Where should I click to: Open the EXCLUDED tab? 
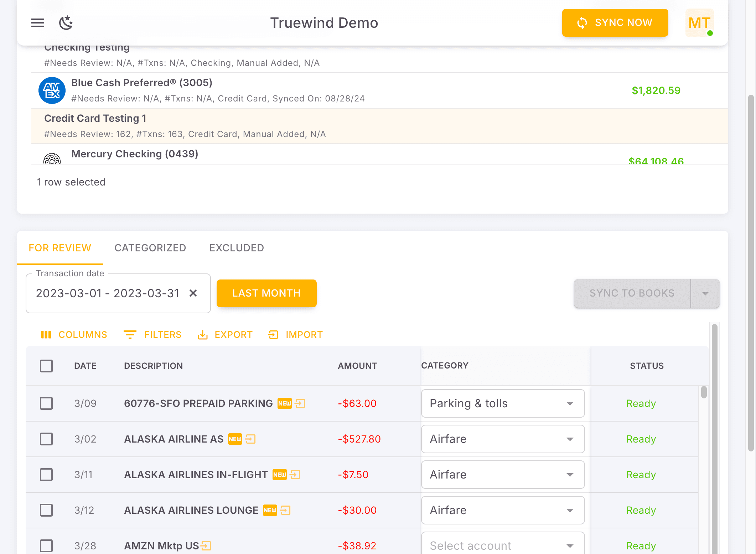(x=236, y=248)
